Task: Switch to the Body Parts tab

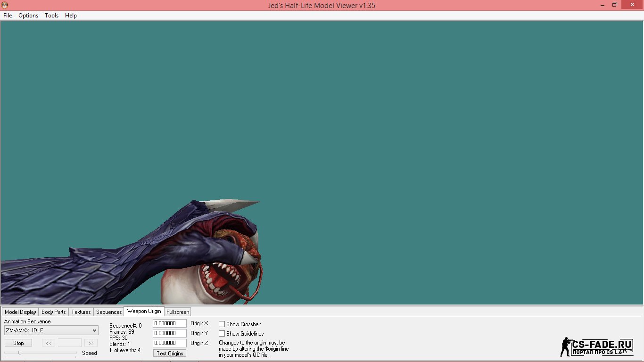Action: [53, 312]
